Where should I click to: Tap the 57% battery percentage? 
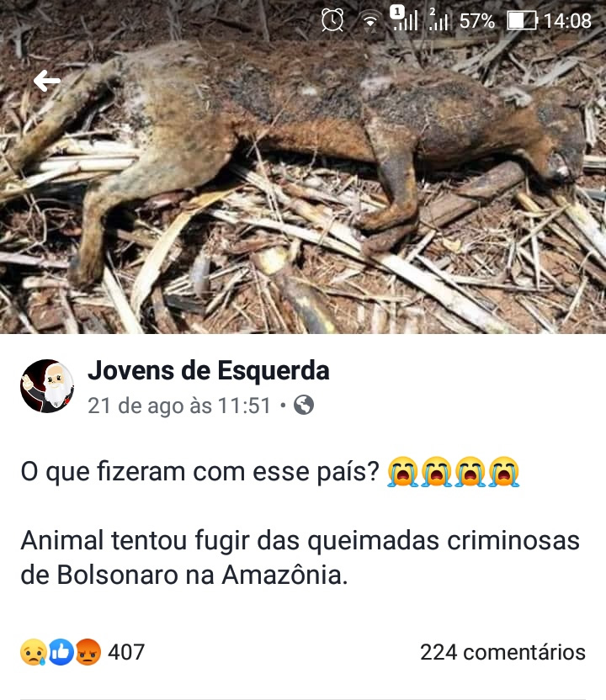click(x=477, y=21)
